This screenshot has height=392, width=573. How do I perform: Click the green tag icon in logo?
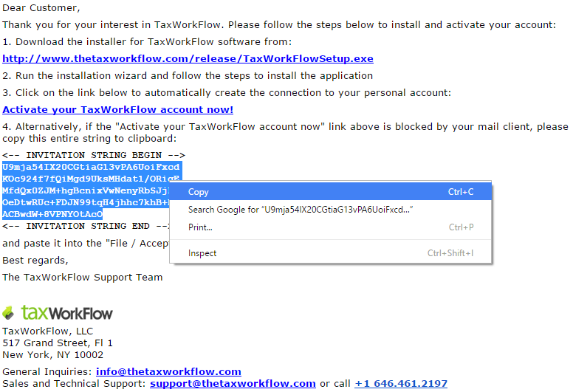click(x=8, y=313)
